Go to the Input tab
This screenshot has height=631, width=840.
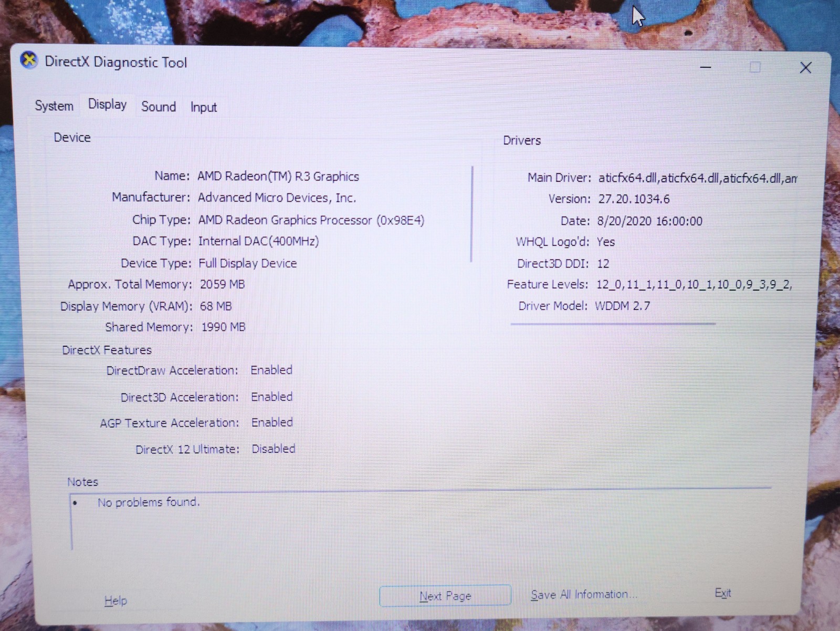pyautogui.click(x=204, y=107)
